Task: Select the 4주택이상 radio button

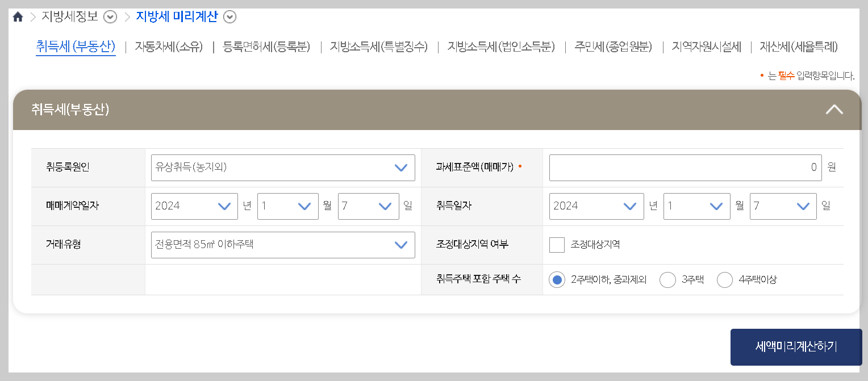Action: (724, 280)
